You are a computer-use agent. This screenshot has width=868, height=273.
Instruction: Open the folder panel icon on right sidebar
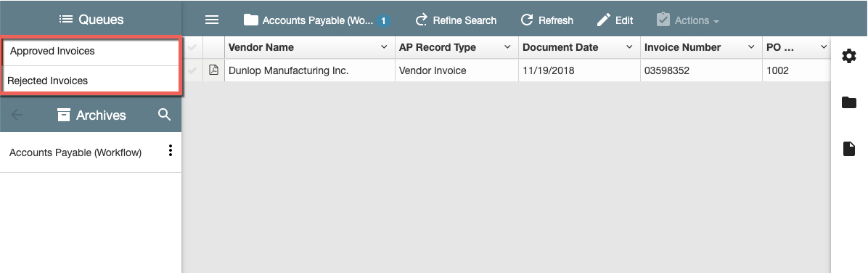(x=848, y=102)
